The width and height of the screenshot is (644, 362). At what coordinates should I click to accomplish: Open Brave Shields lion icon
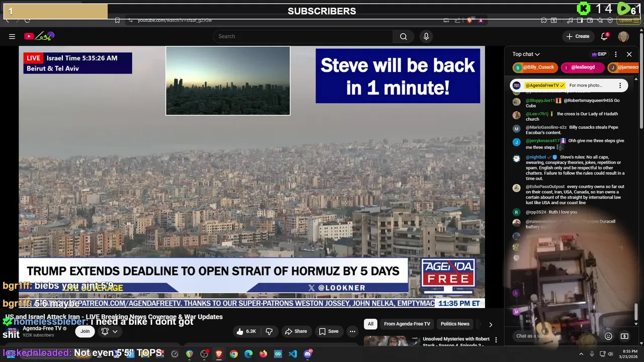point(469,20)
